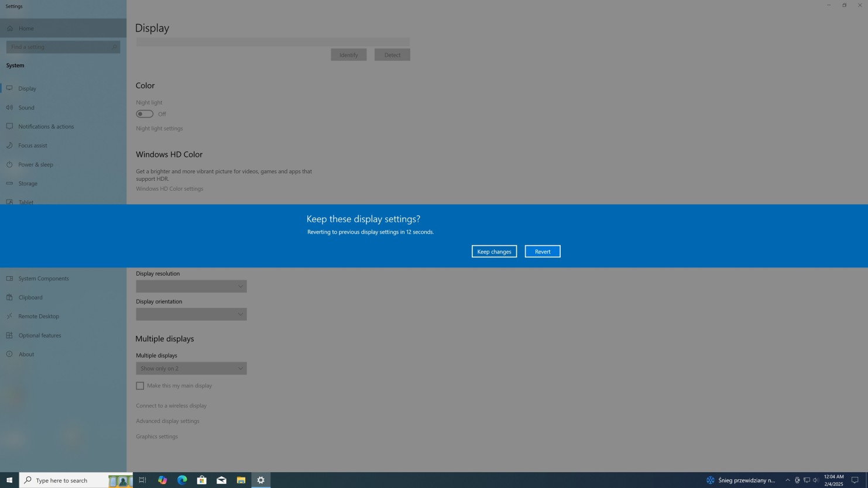Toggle Night light switch
Screen dimensions: 868x488
(x=145, y=114)
